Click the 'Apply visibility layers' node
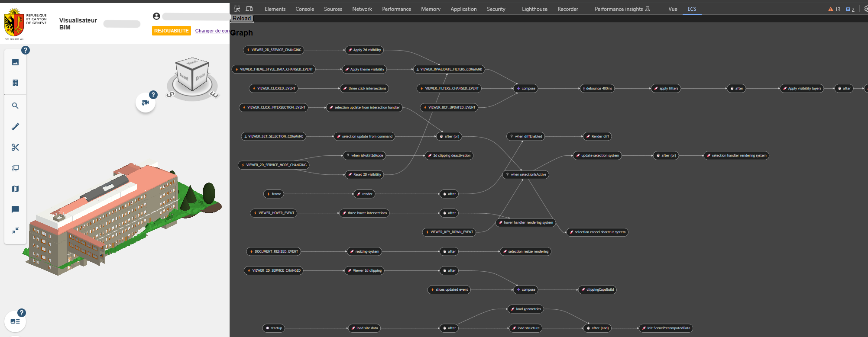 pos(802,88)
